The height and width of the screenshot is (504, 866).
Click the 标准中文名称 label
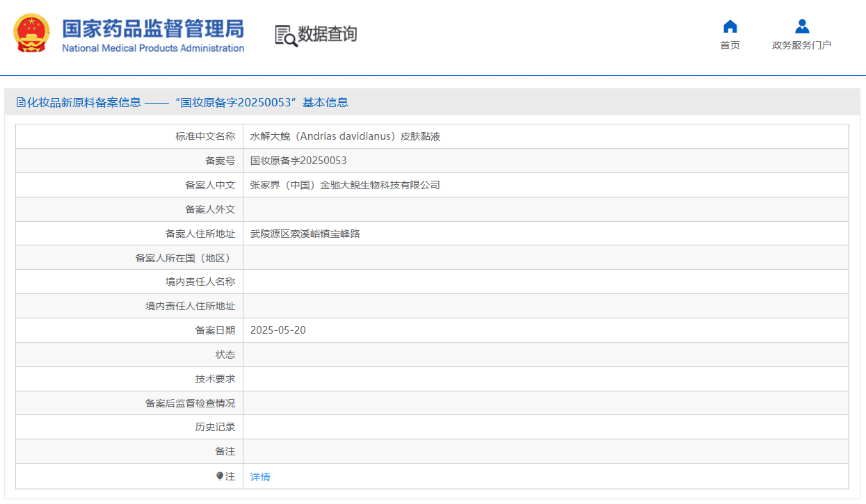[205, 136]
